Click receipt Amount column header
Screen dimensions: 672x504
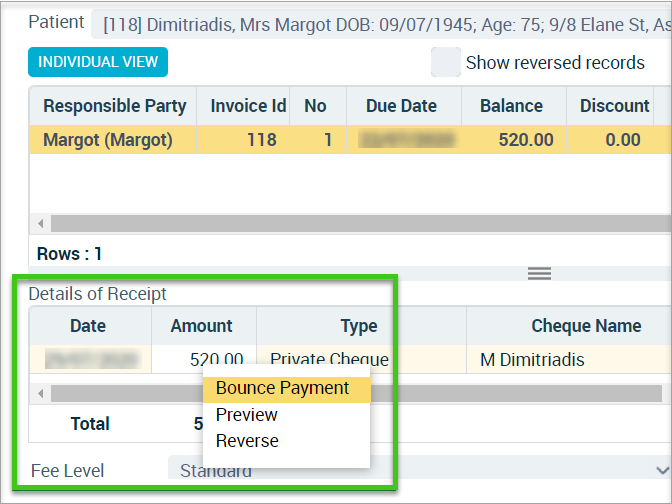point(204,326)
